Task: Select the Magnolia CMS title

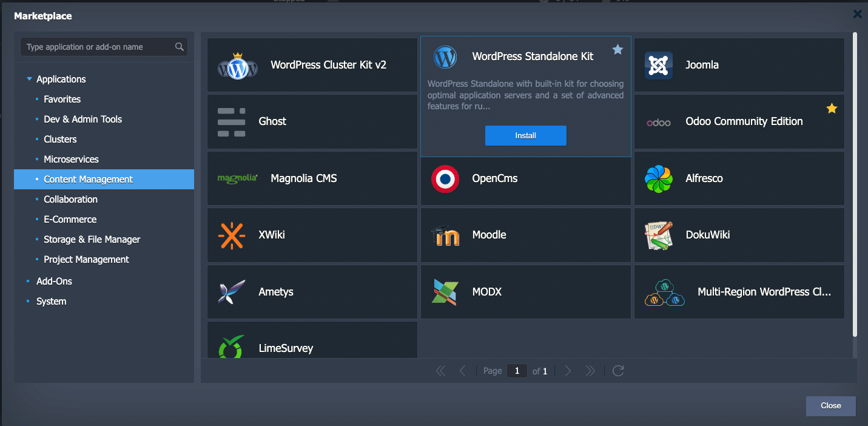Action: [303, 178]
